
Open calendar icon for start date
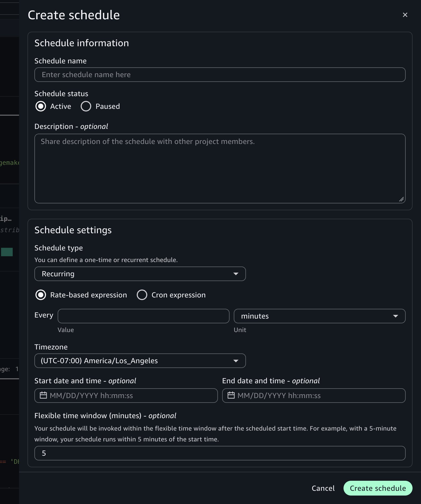tap(43, 395)
